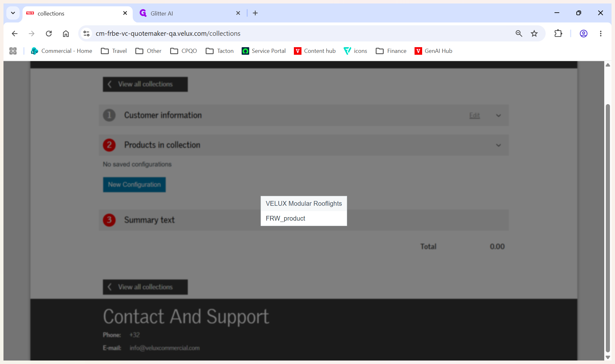The width and height of the screenshot is (615, 364).
Task: Select VELUX Modular Rooflights from popup menu
Action: (304, 204)
